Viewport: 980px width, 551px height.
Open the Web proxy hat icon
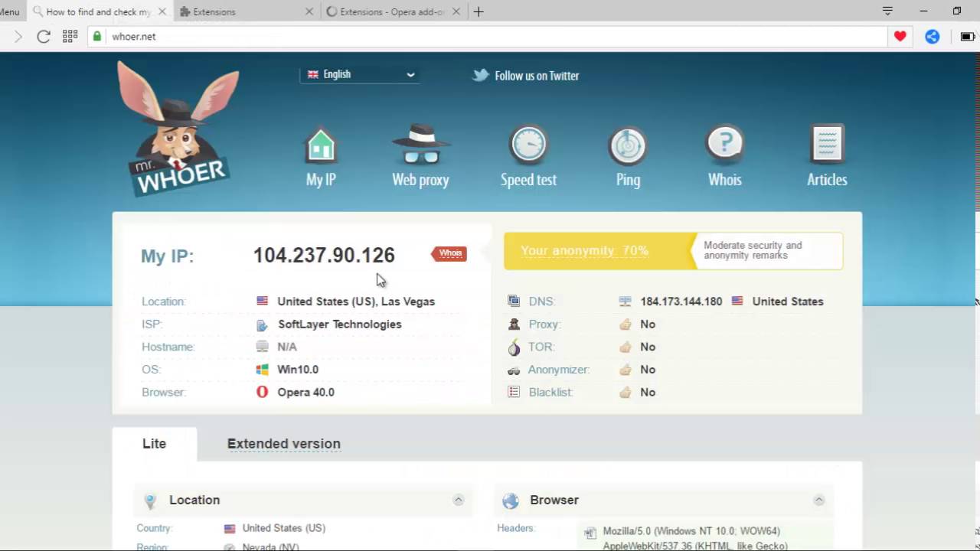(420, 145)
